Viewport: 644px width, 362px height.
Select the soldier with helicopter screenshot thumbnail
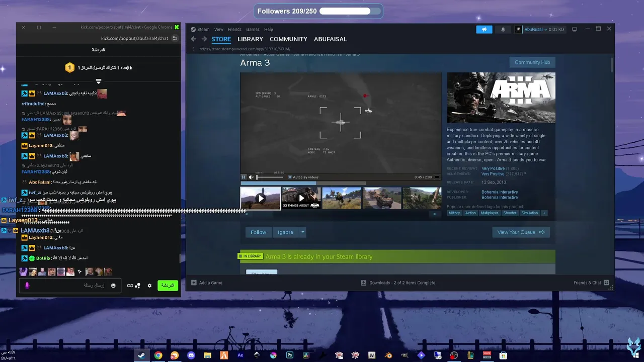tap(342, 198)
